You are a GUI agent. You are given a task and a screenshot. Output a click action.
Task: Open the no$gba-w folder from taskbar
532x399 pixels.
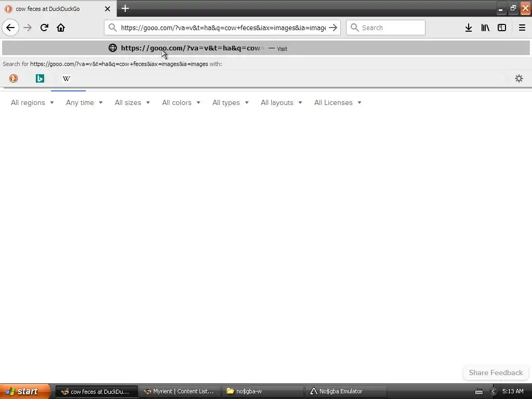(263, 391)
